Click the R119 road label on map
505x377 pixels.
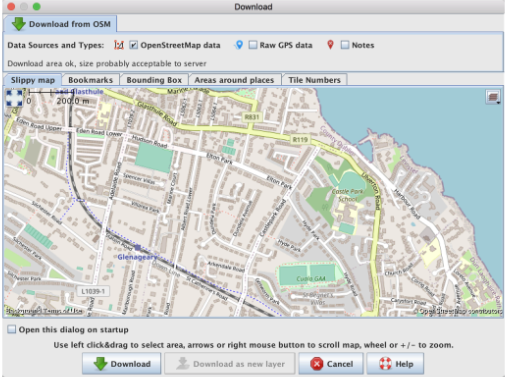point(300,139)
